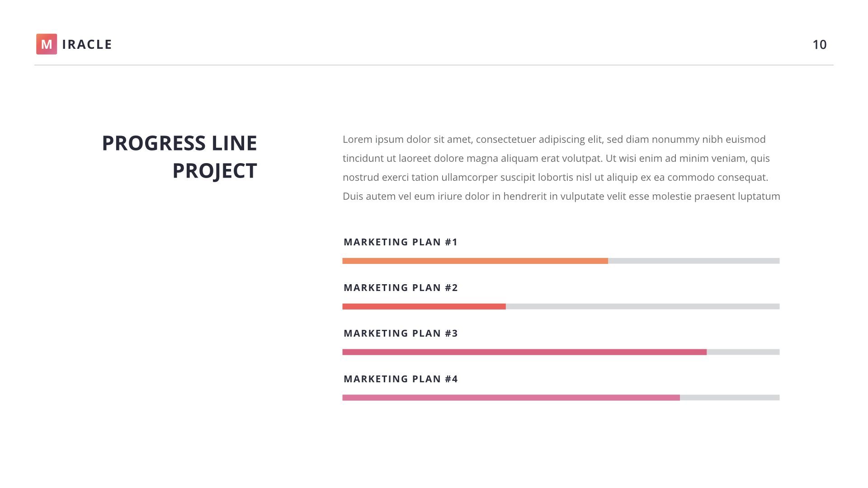Viewport: 868px width, 488px height.
Task: Select the MARKETING PLAN #2 label
Action: tap(401, 288)
